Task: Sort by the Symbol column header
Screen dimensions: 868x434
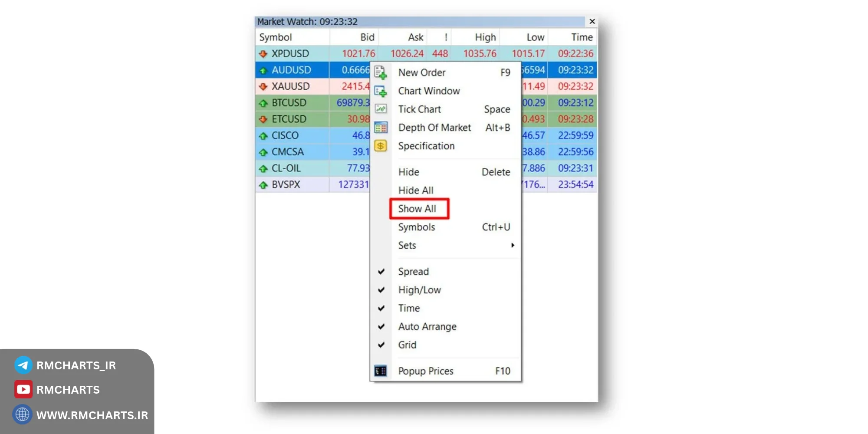Action: pos(293,37)
